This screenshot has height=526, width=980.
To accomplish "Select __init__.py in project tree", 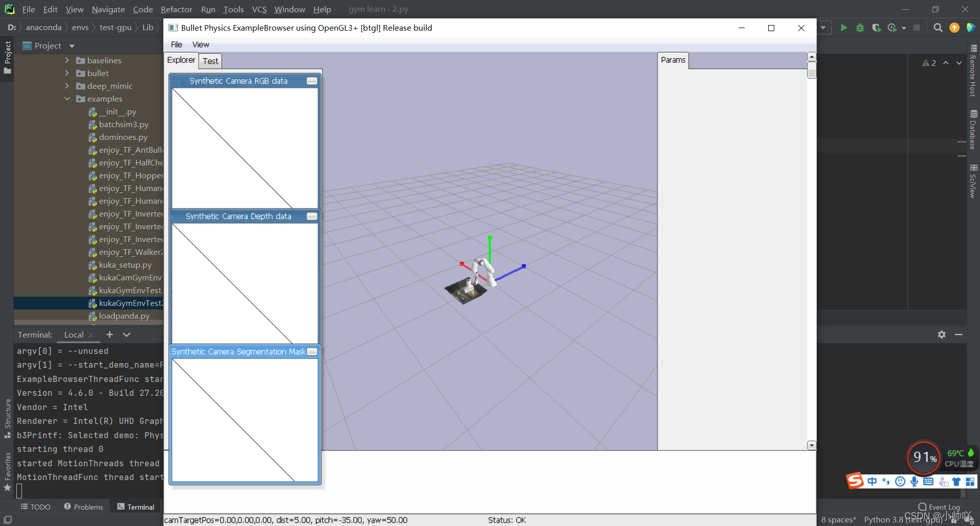I will 117,111.
